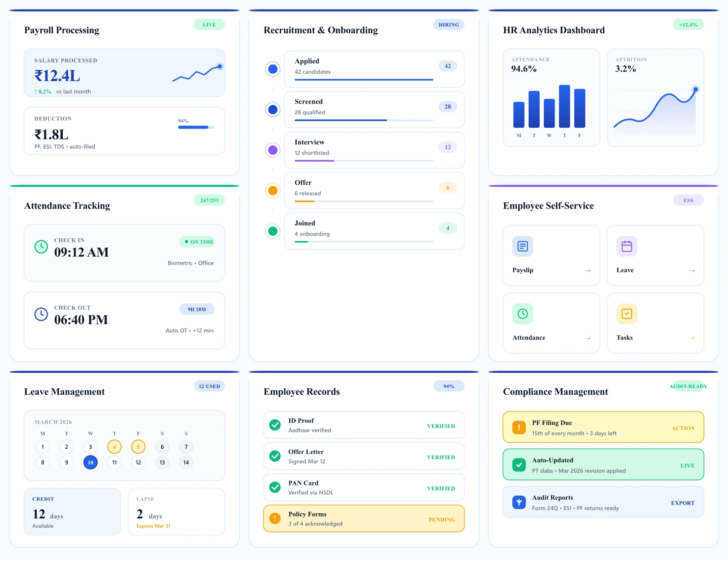Image resolution: width=728 pixels, height=561 pixels.
Task: Select the purple Interview stage dot
Action: [x=273, y=150]
